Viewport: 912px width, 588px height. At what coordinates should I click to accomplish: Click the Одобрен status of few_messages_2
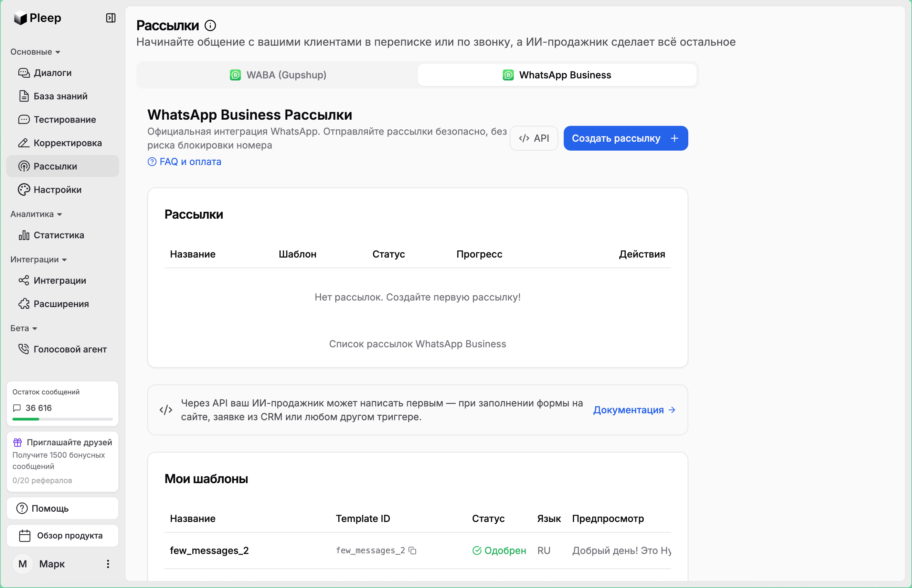tap(499, 551)
